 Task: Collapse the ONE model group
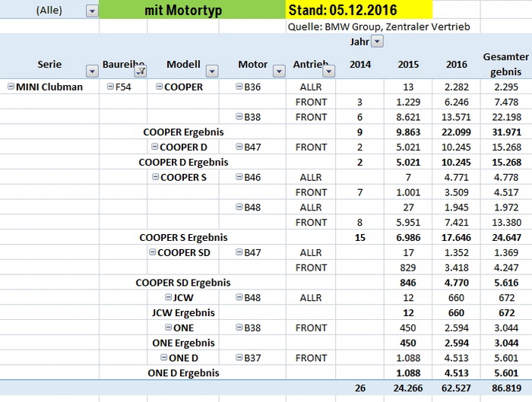pyautogui.click(x=168, y=328)
